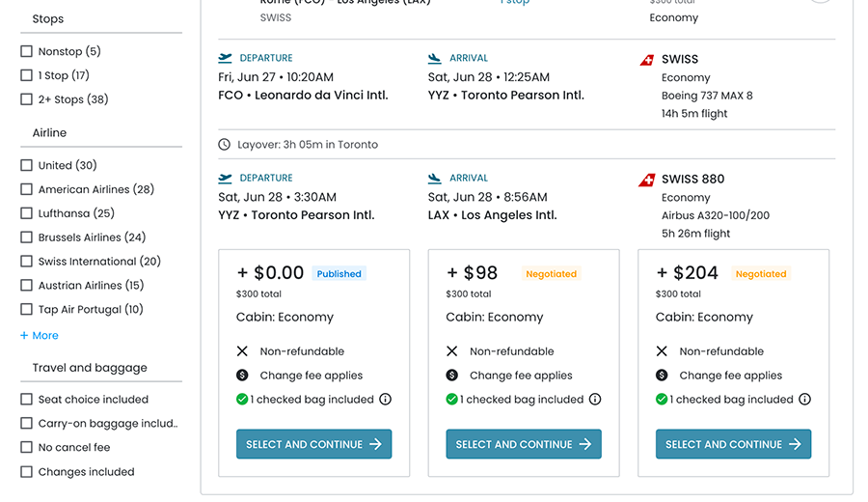This screenshot has height=502, width=868.
Task: Click Toronto arrival plane icon
Action: point(435,58)
